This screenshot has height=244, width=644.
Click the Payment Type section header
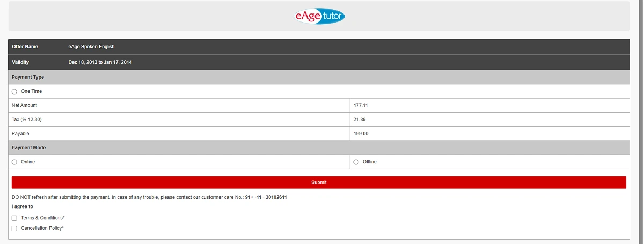tap(28, 77)
